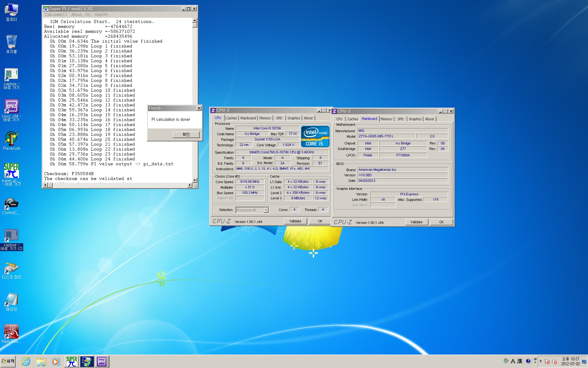
Task: Switch to Memory tab in right CPU-Z
Action: tap(386, 119)
